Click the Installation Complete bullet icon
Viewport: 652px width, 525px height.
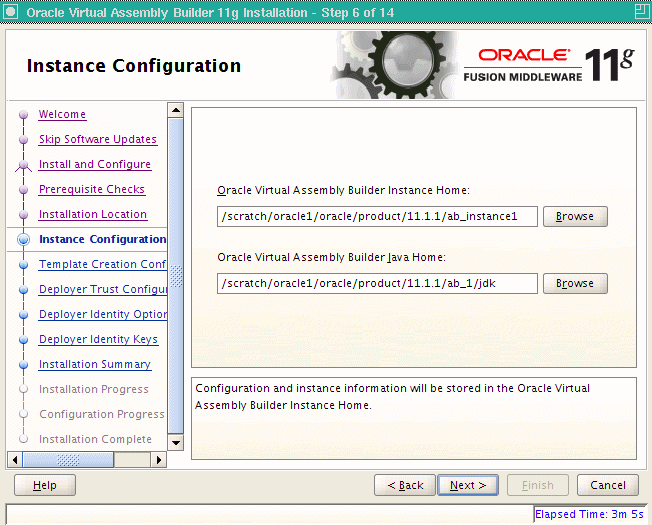(24, 439)
